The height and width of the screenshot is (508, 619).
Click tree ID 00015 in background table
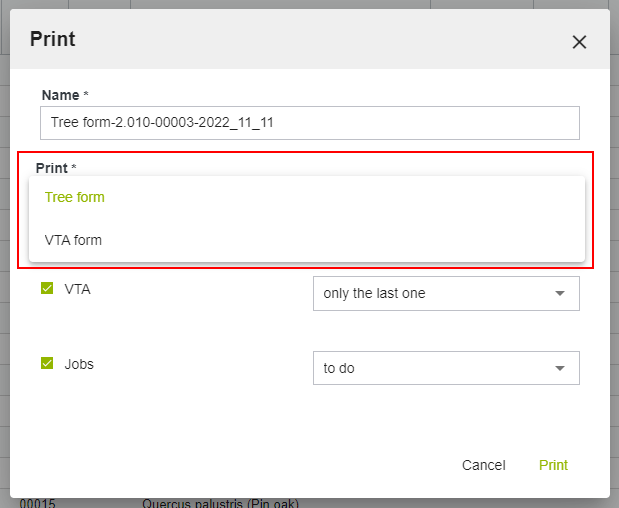[x=37, y=503]
